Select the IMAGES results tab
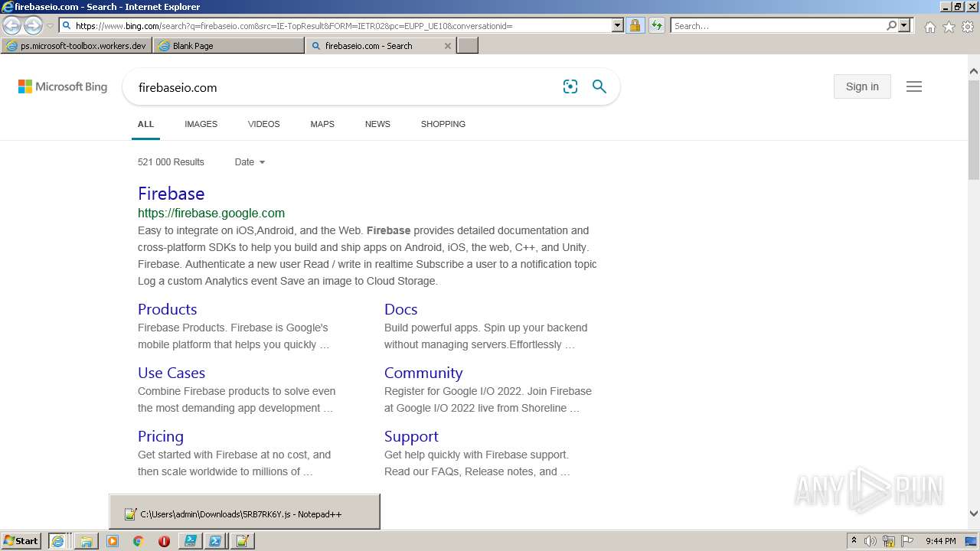Image resolution: width=980 pixels, height=551 pixels. pos(201,124)
